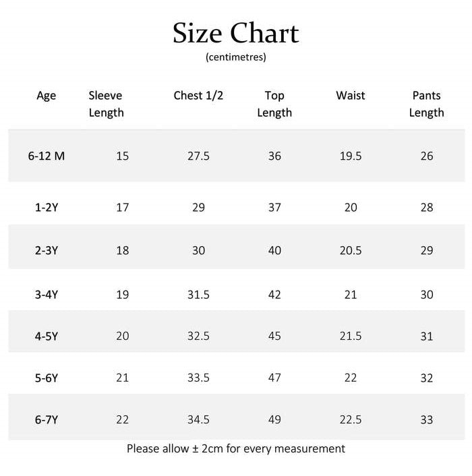This screenshot has width=472, height=476.
Task: Select the Top Length column header
Action: click(274, 104)
